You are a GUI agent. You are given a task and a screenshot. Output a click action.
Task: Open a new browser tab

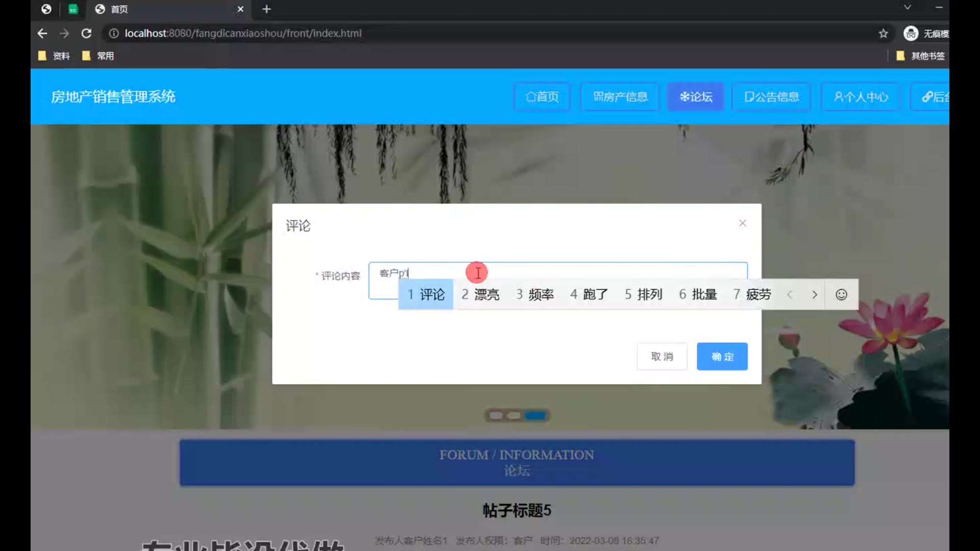(x=266, y=9)
